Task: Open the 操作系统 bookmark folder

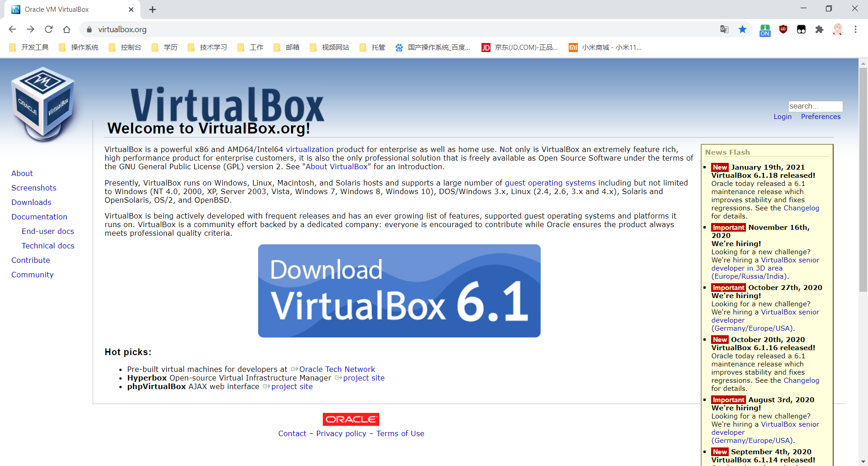Action: pos(79,48)
